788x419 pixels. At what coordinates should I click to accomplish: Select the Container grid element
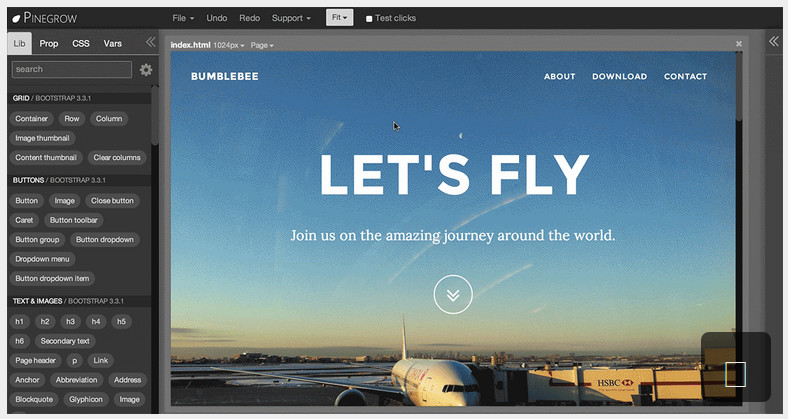tap(31, 119)
